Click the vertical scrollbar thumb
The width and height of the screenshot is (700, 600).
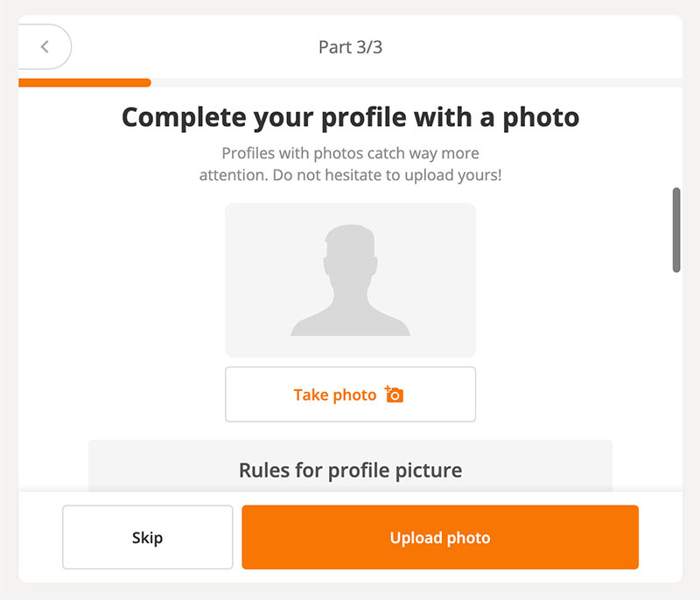click(676, 229)
